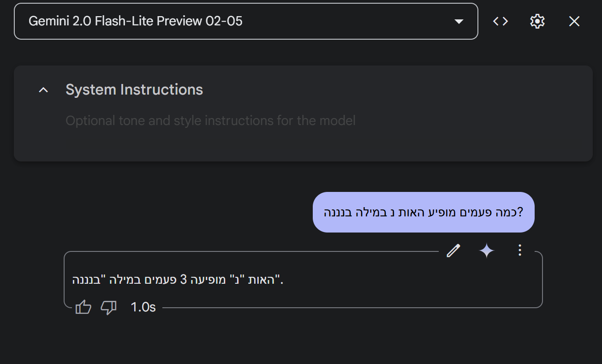Image resolution: width=602 pixels, height=364 pixels.
Task: Open run settings gear icon
Action: pos(537,21)
